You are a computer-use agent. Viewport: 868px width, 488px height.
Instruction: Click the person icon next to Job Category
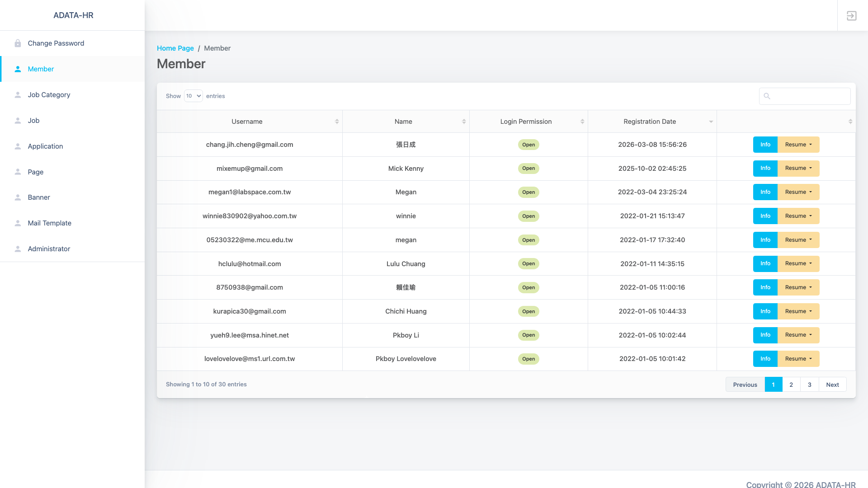tap(18, 95)
